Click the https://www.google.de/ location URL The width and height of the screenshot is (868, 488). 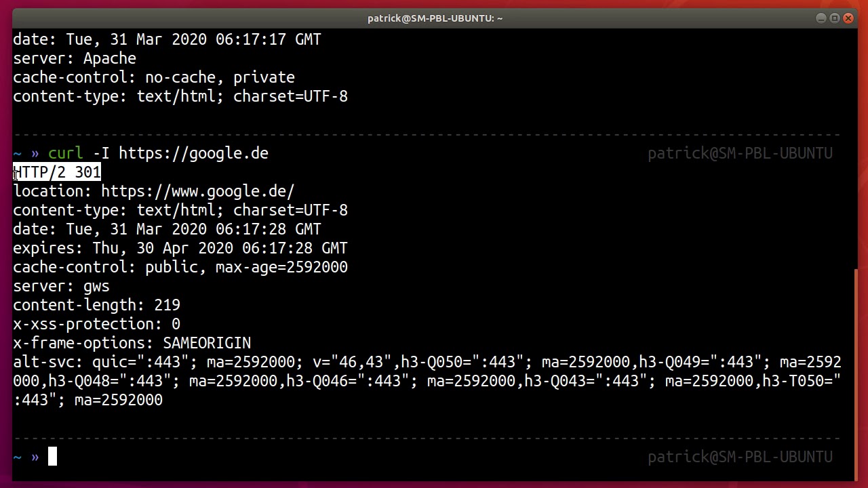[x=197, y=191]
